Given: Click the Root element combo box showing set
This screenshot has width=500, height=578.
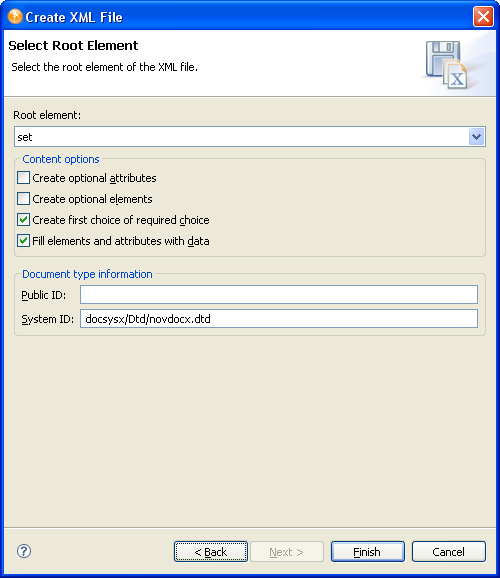Looking at the screenshot, I should 250,137.
